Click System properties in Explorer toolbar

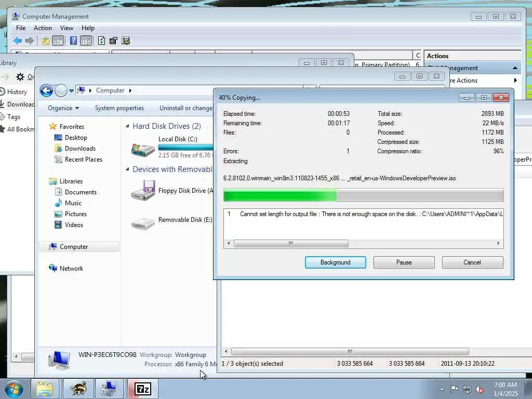119,108
